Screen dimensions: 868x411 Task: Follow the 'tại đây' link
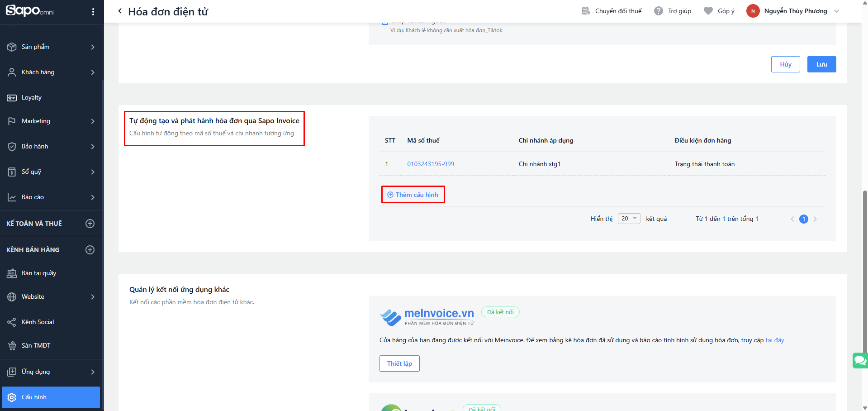(x=775, y=340)
